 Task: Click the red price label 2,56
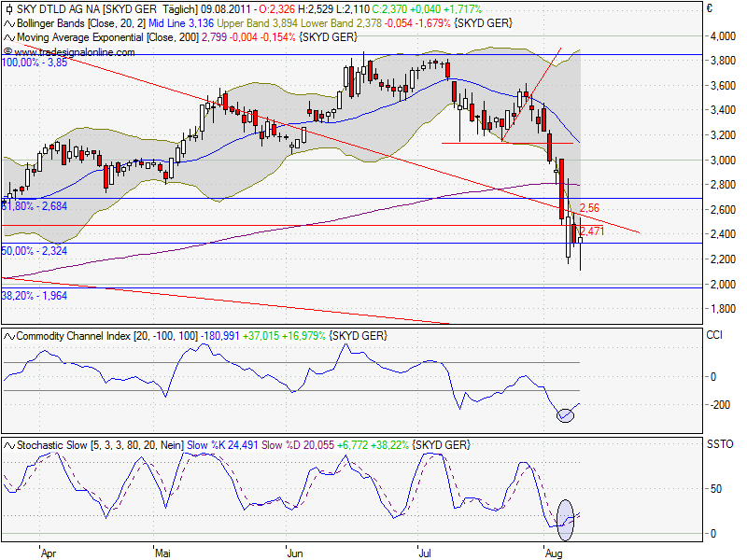(589, 208)
